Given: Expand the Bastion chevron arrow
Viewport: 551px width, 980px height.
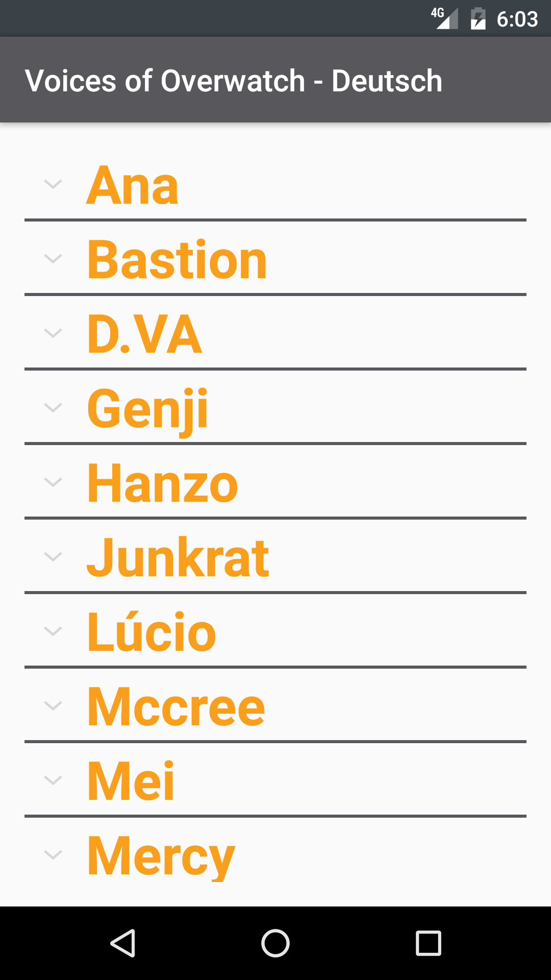Looking at the screenshot, I should [x=53, y=259].
